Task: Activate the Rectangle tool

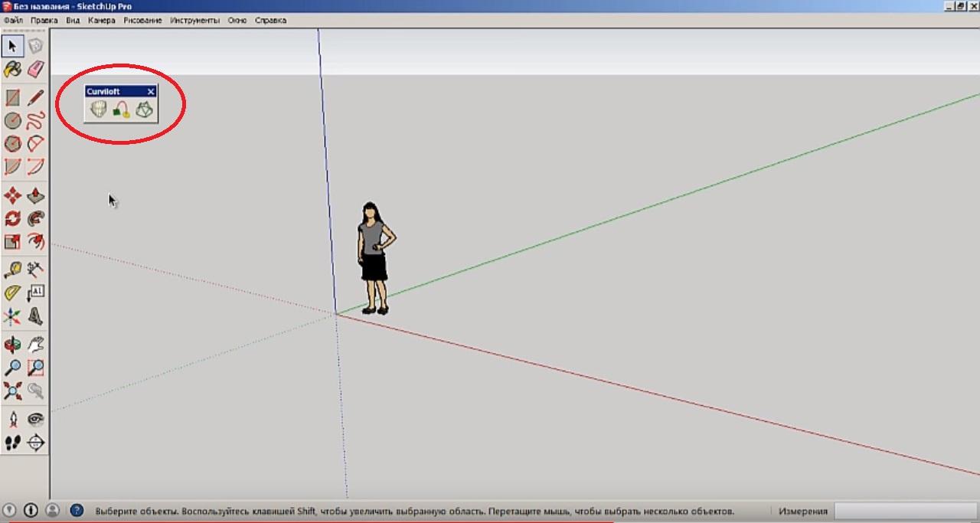Action: click(x=13, y=97)
